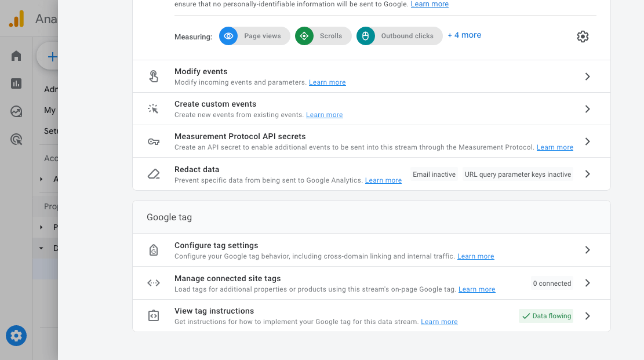Open Learn more link for Create custom events
644x360 pixels.
click(x=325, y=115)
